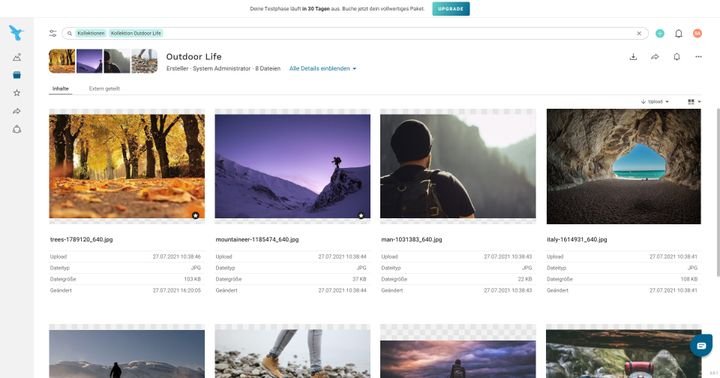This screenshot has width=720, height=378.
Task: Open the collection more options menu
Action: tap(698, 56)
